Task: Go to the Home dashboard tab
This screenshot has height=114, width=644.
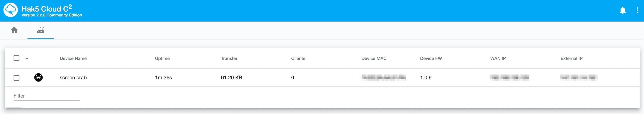Action: pos(14,30)
